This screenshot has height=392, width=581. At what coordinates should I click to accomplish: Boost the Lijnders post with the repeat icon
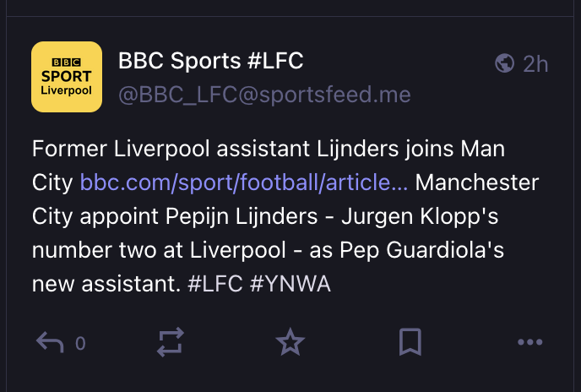pos(171,342)
